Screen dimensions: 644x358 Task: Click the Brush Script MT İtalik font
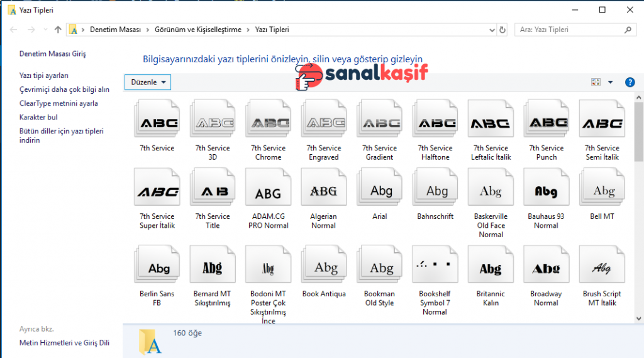click(601, 268)
